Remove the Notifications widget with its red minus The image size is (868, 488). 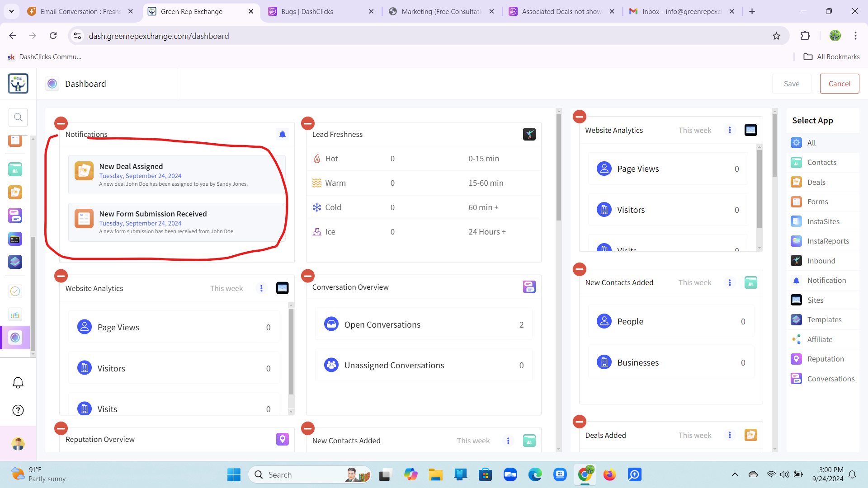(61, 123)
